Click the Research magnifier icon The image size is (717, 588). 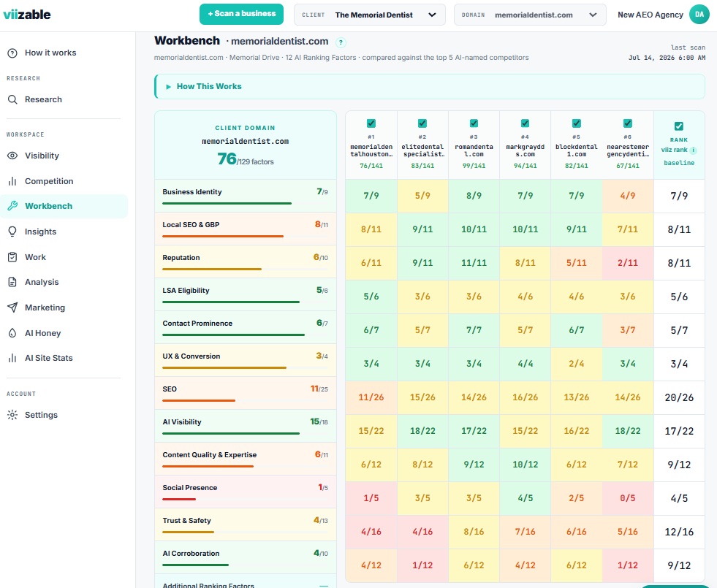coord(13,99)
